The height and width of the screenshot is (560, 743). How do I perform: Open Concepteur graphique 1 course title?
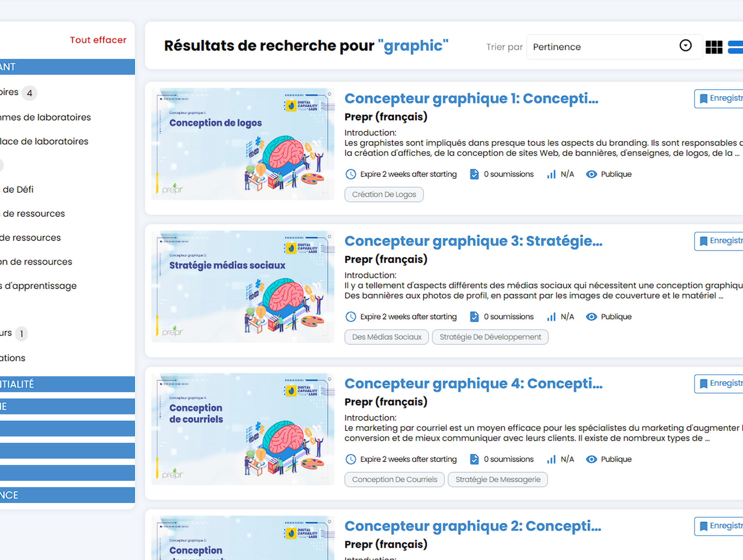pos(471,98)
